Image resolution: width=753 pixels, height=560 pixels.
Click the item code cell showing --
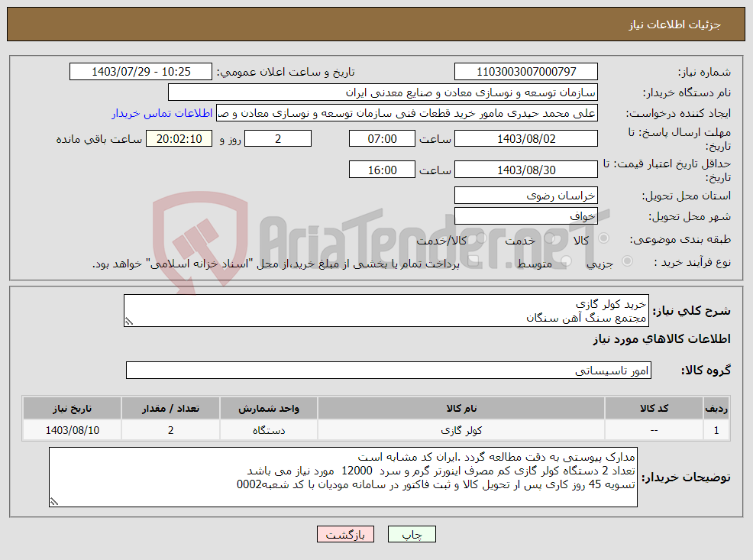pos(654,430)
